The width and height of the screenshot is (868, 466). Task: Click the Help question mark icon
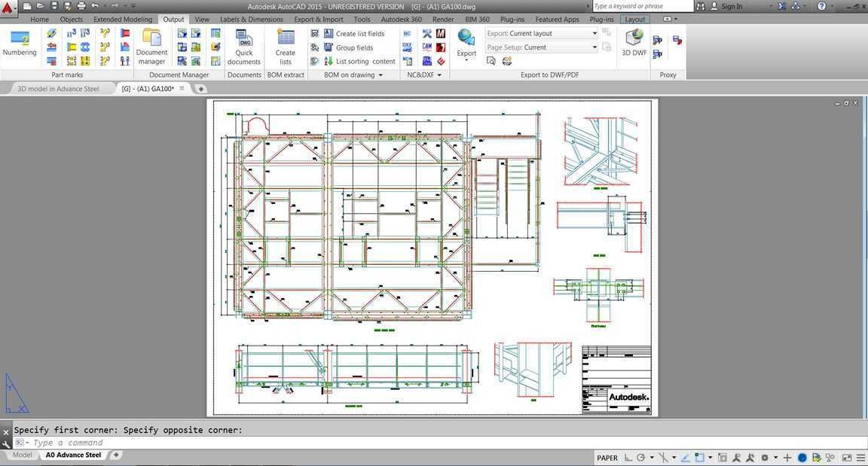tap(821, 6)
